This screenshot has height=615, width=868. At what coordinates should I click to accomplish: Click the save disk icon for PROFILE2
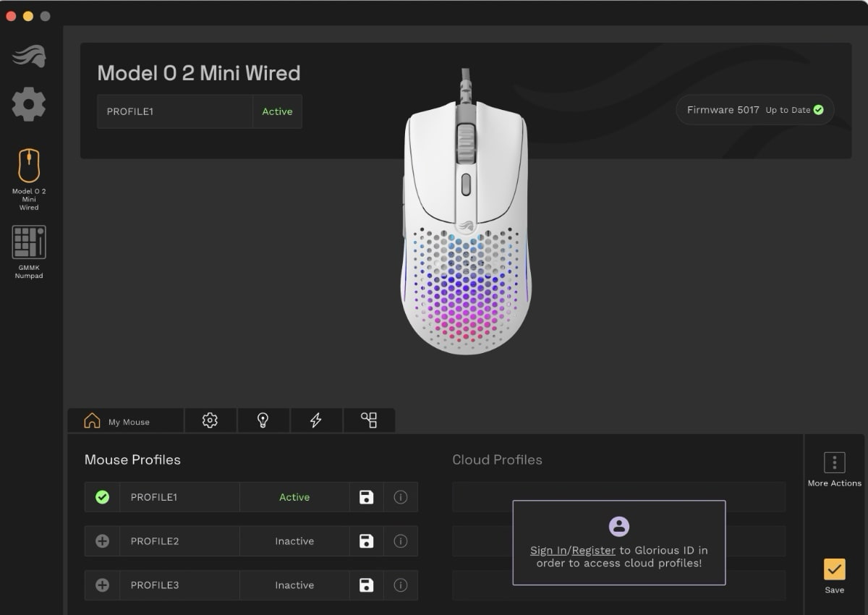coord(367,541)
